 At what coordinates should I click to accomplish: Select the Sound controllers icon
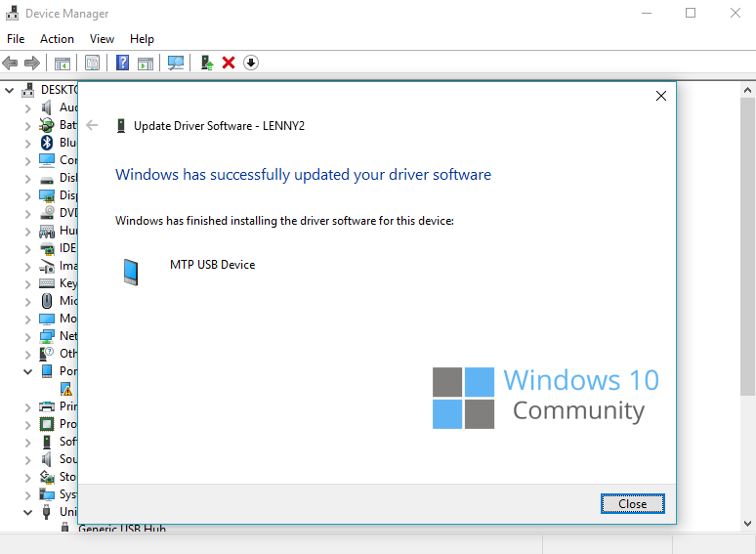[47, 459]
